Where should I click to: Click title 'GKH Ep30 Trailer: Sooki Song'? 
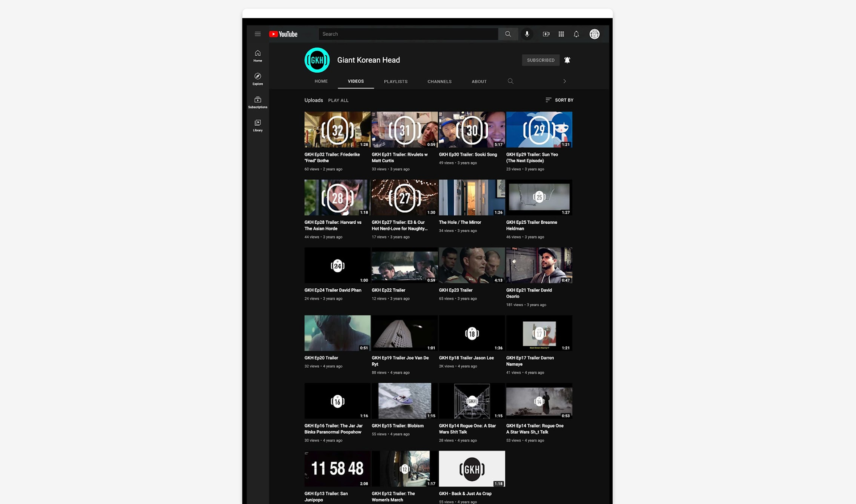point(468,155)
